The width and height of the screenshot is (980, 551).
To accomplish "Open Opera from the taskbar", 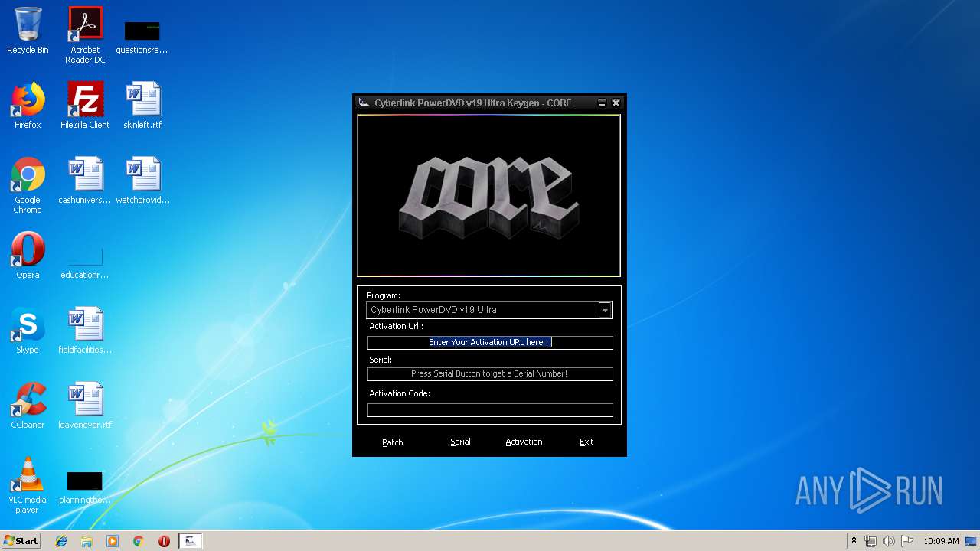I will [164, 541].
